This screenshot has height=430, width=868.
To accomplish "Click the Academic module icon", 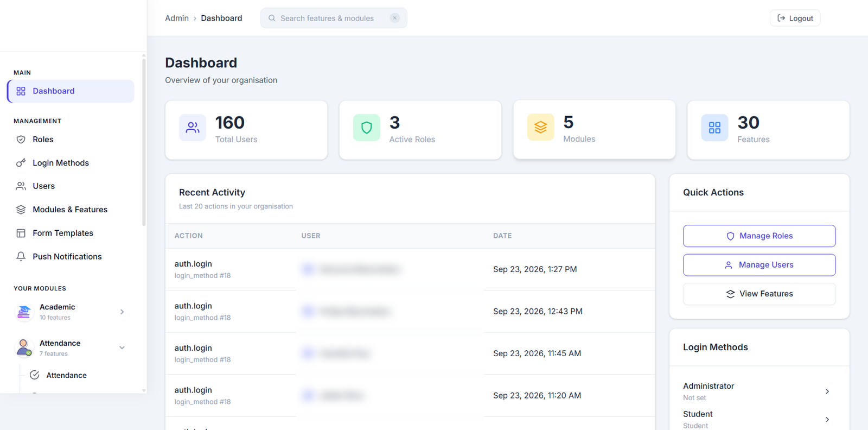I will (24, 312).
